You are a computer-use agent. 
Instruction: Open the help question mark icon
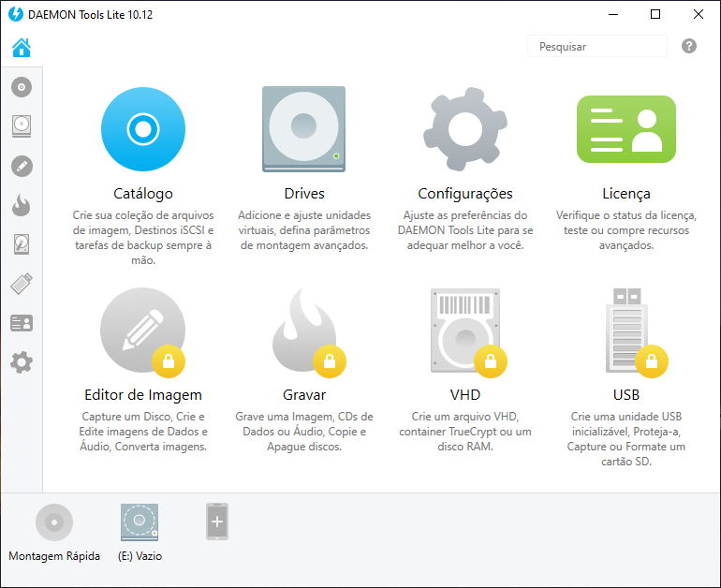point(689,46)
